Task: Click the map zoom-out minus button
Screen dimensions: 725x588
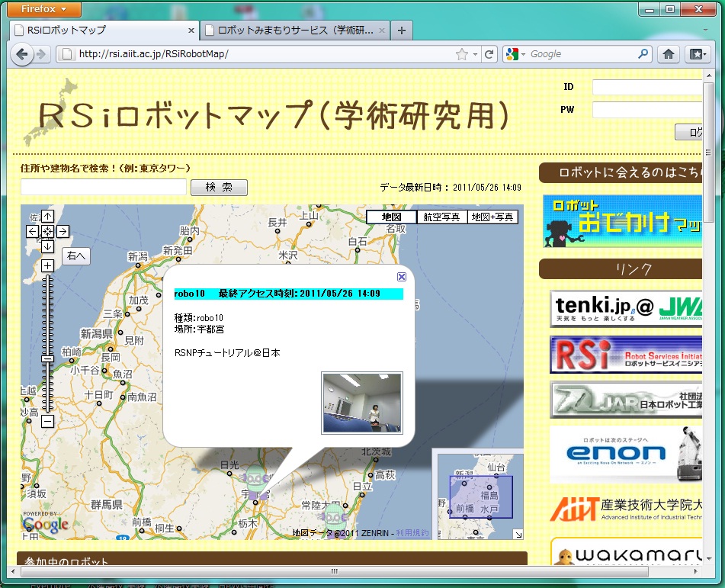Action: [47, 420]
